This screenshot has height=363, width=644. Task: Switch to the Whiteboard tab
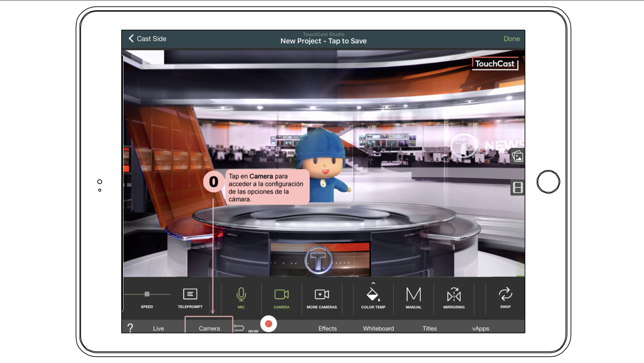point(378,328)
